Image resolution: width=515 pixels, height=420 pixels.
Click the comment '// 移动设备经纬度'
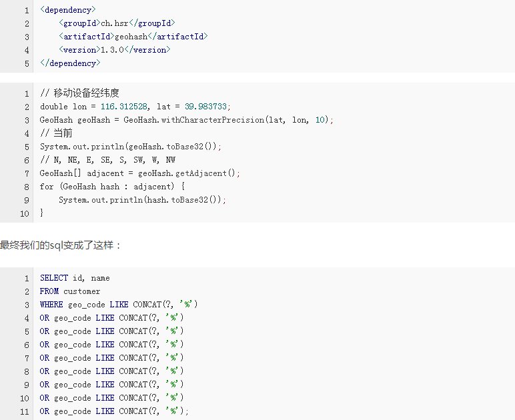pos(79,93)
